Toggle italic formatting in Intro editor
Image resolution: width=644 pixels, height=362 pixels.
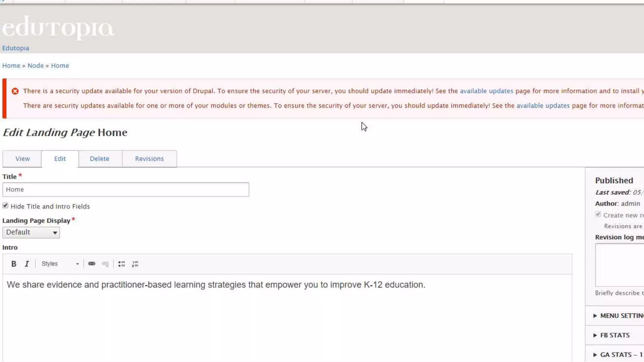click(27, 264)
